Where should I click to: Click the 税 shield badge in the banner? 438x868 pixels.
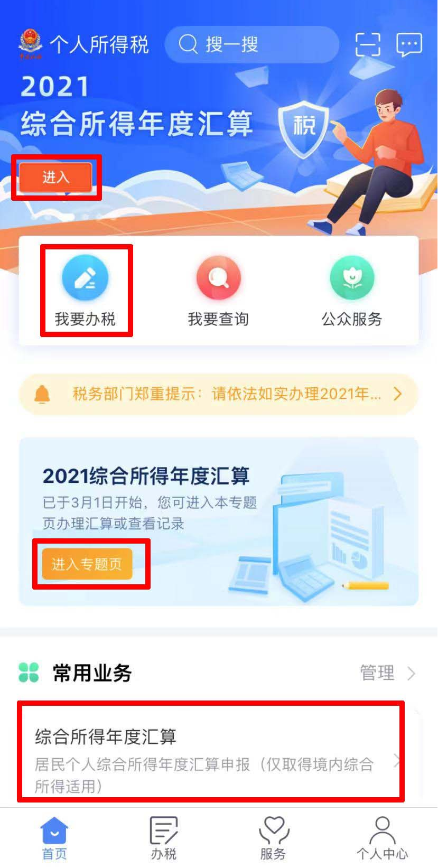pos(304,127)
